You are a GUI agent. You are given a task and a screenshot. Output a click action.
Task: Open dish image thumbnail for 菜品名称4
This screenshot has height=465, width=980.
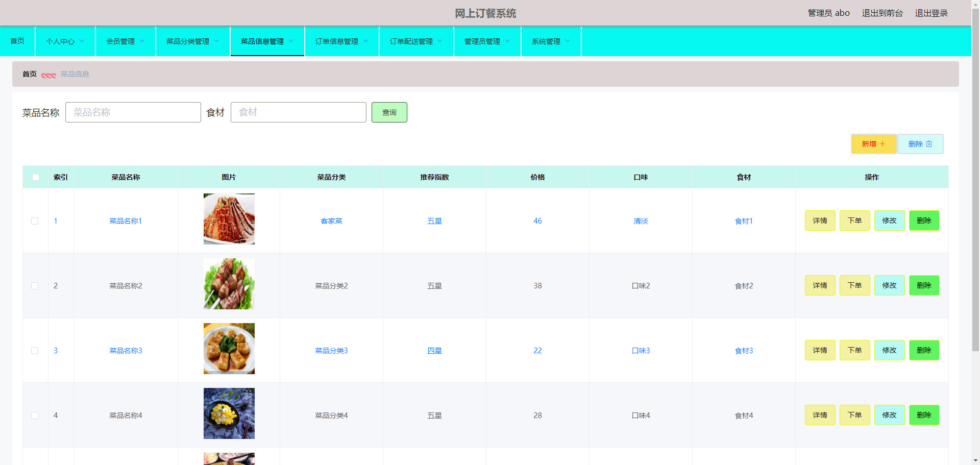229,413
